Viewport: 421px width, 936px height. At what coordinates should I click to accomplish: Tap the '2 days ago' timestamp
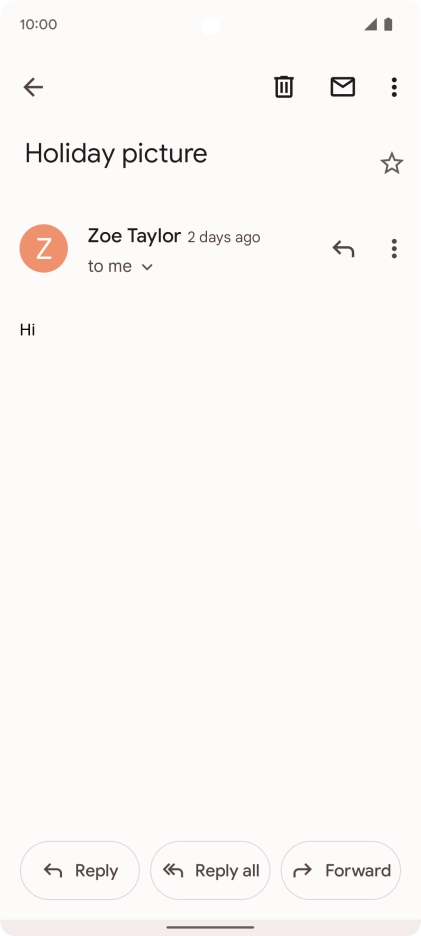(224, 238)
